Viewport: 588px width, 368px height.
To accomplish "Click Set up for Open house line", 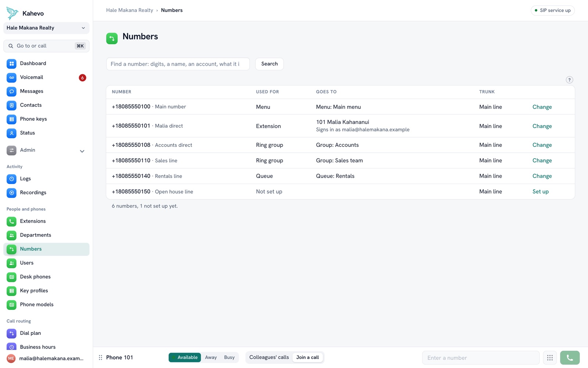I will click(541, 192).
